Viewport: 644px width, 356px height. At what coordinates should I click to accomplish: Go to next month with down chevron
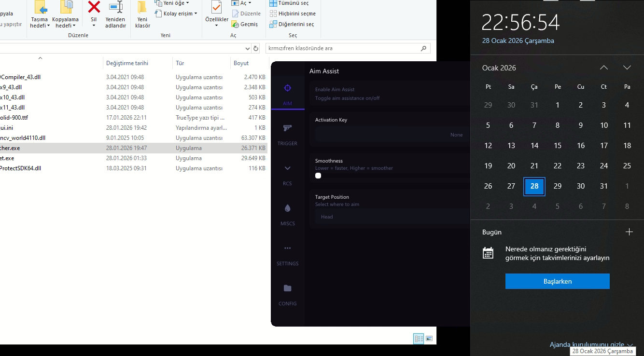pos(627,68)
